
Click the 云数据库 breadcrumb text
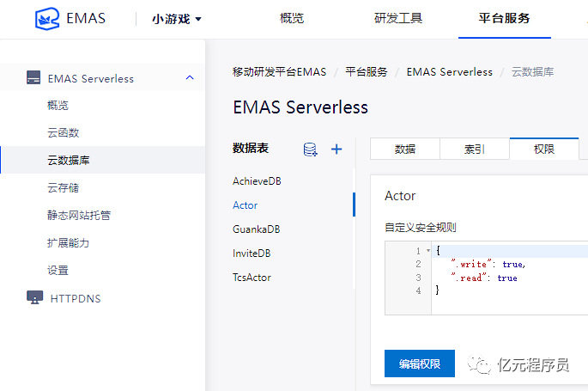click(x=532, y=71)
